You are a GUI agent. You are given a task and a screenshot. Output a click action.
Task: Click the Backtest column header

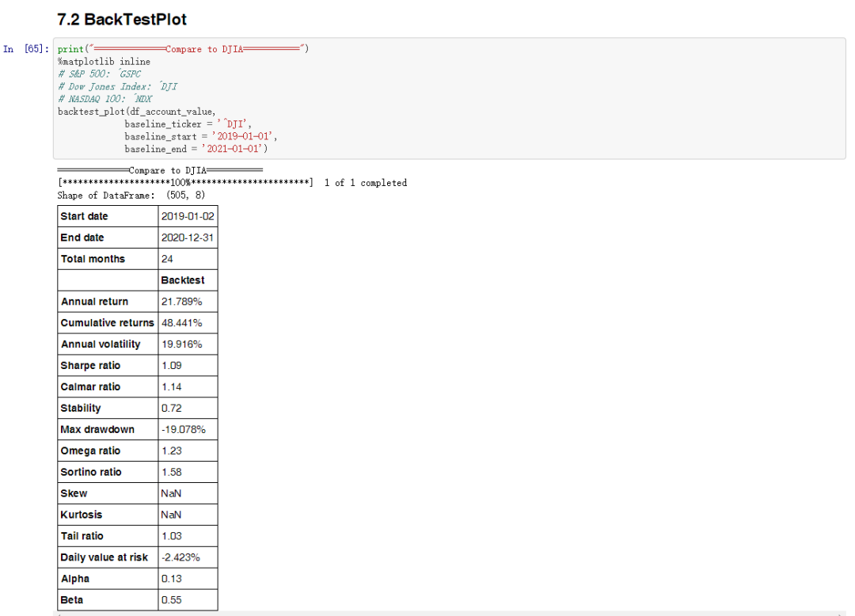(x=188, y=280)
